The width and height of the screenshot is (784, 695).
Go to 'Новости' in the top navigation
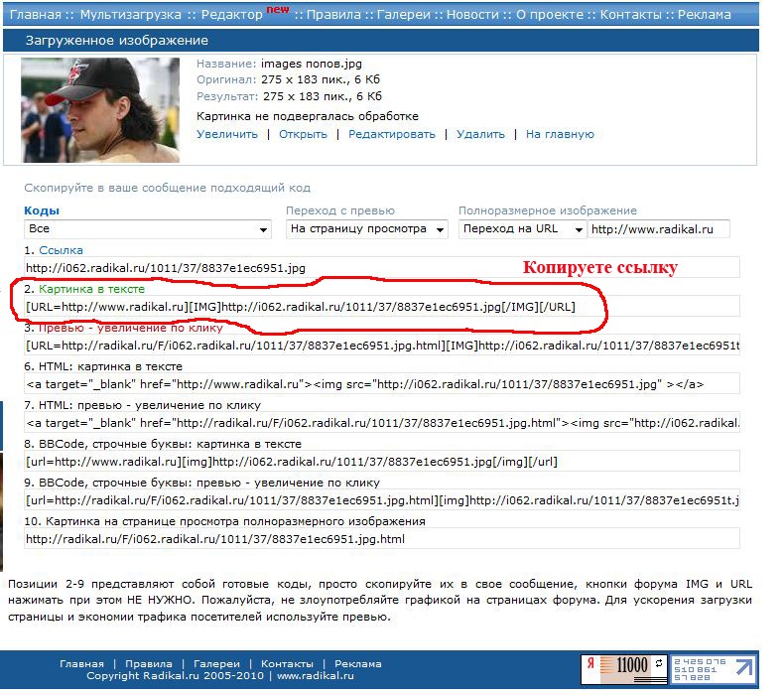point(472,15)
